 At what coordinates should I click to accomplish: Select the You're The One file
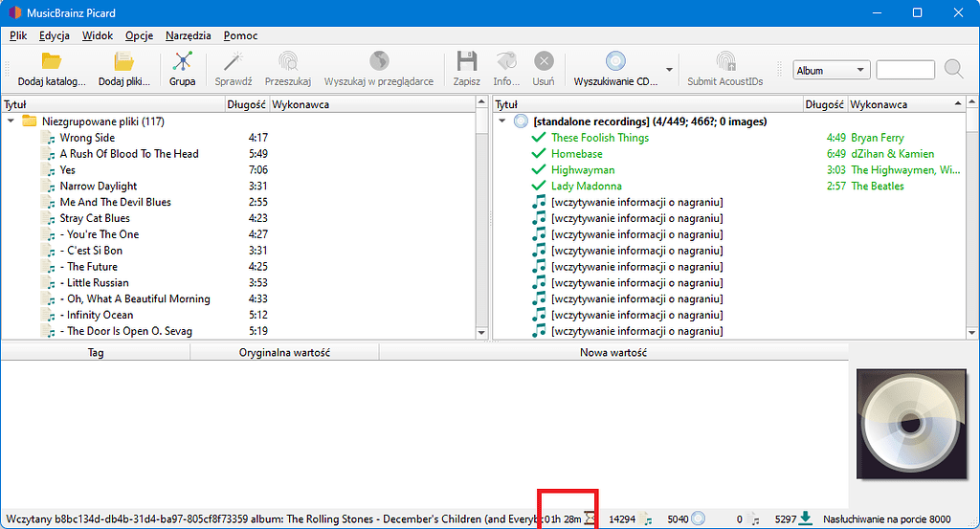(x=100, y=234)
